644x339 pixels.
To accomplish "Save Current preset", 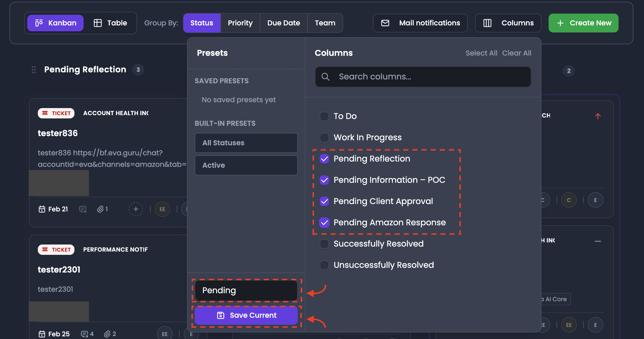I will (246, 315).
